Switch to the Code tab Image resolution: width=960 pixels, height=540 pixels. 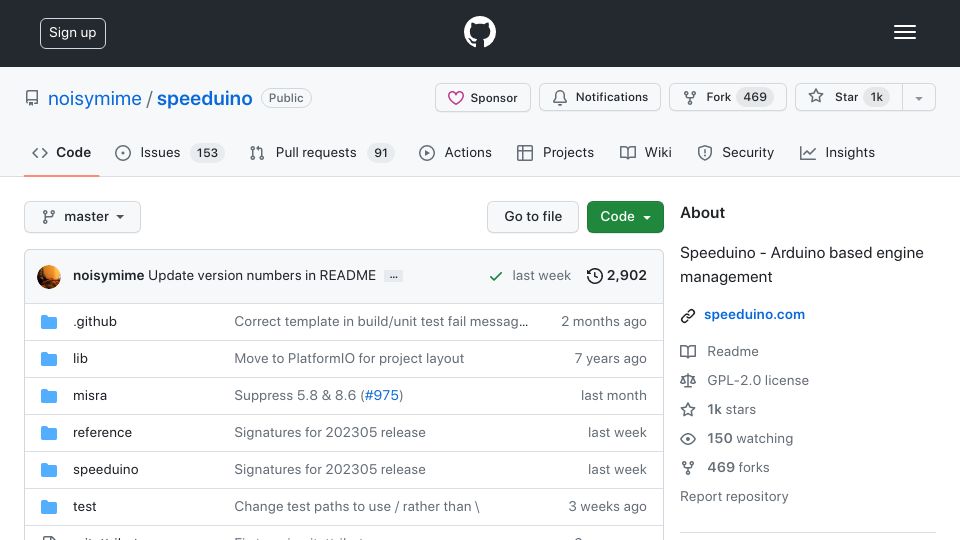tap(61, 152)
